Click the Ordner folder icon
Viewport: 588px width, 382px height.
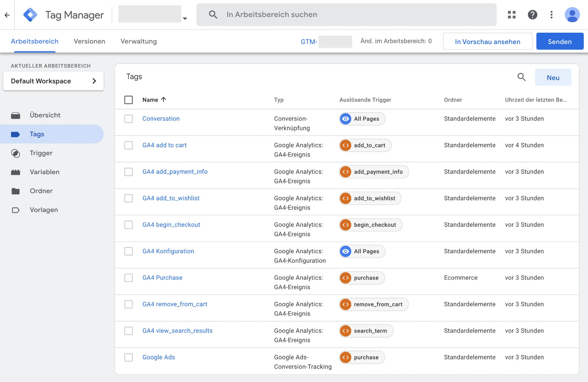coord(16,191)
